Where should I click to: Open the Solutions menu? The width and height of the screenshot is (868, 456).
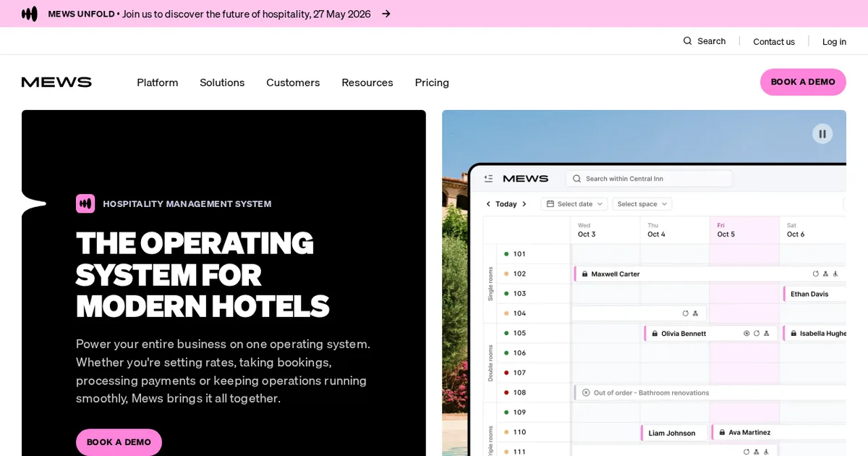(222, 83)
